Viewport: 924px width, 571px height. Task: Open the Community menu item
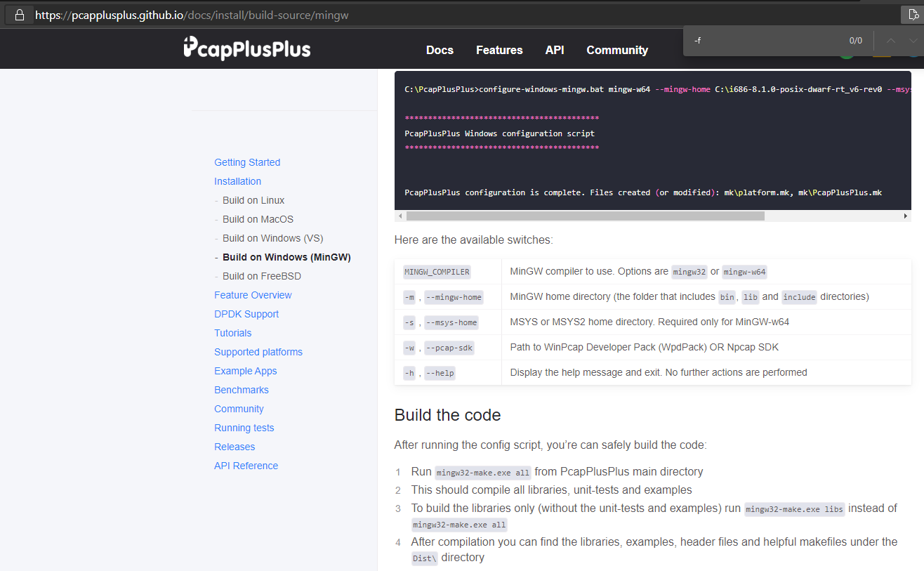616,50
